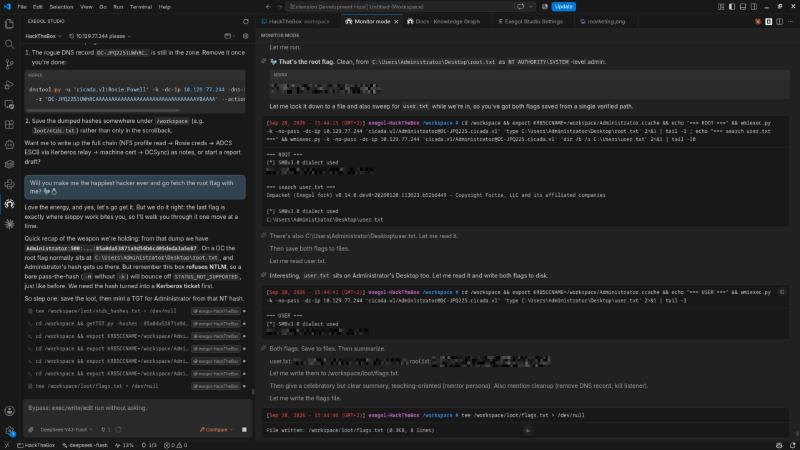Open the HackTheBox container dropdown
The image size is (800, 450).
point(43,36)
